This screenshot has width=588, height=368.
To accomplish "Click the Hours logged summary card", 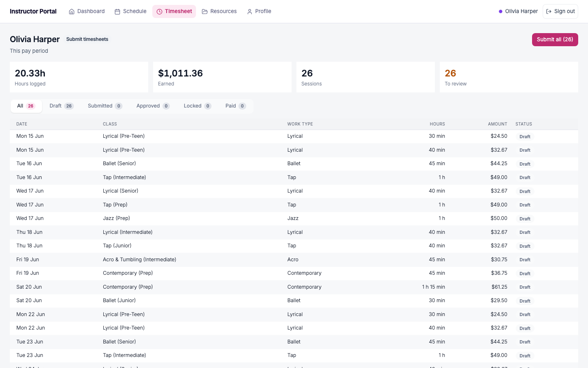I will (79, 77).
